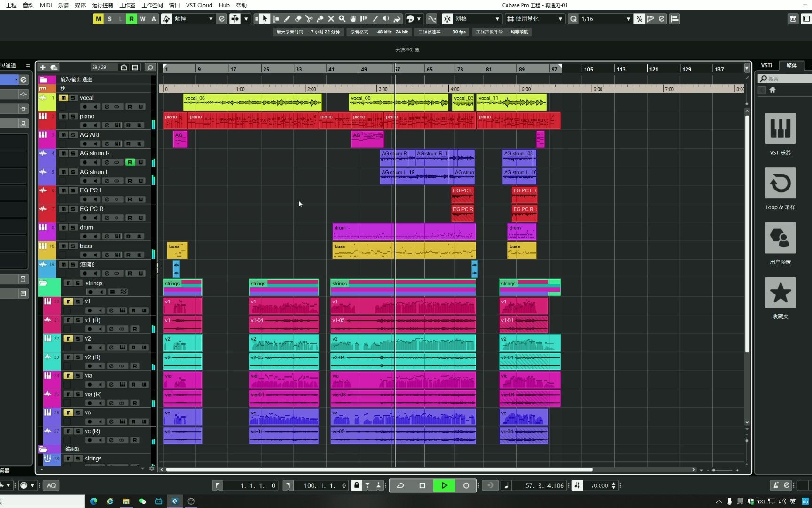The image size is (812, 508).
Task: Click the transport Stop button
Action: [x=422, y=485]
